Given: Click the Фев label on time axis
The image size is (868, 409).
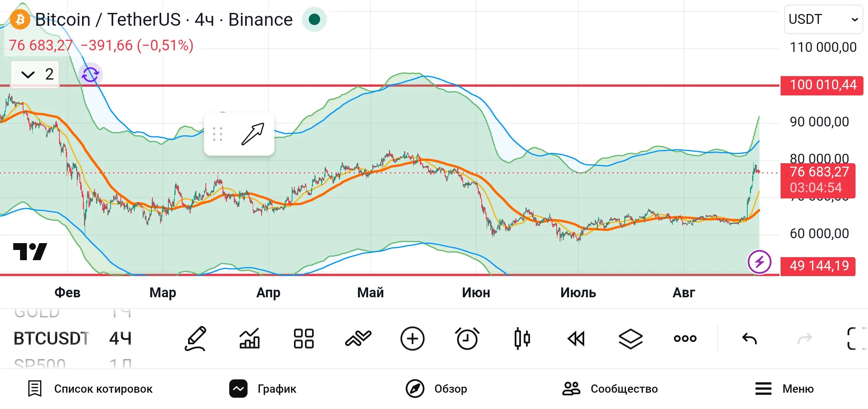Looking at the screenshot, I should click(x=67, y=293).
